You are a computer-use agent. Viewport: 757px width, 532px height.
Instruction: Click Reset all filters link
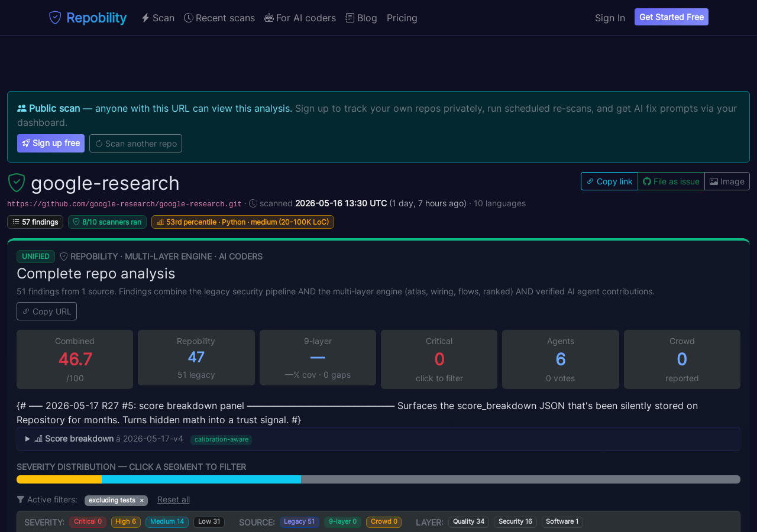[x=173, y=499]
